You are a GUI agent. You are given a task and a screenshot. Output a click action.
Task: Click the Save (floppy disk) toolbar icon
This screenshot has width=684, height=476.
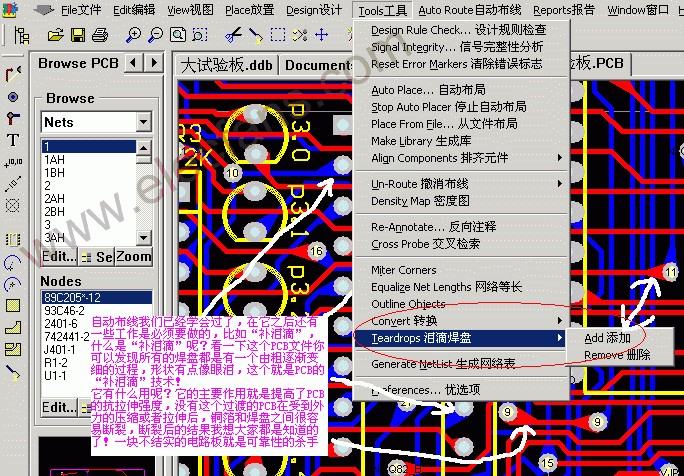tap(77, 35)
